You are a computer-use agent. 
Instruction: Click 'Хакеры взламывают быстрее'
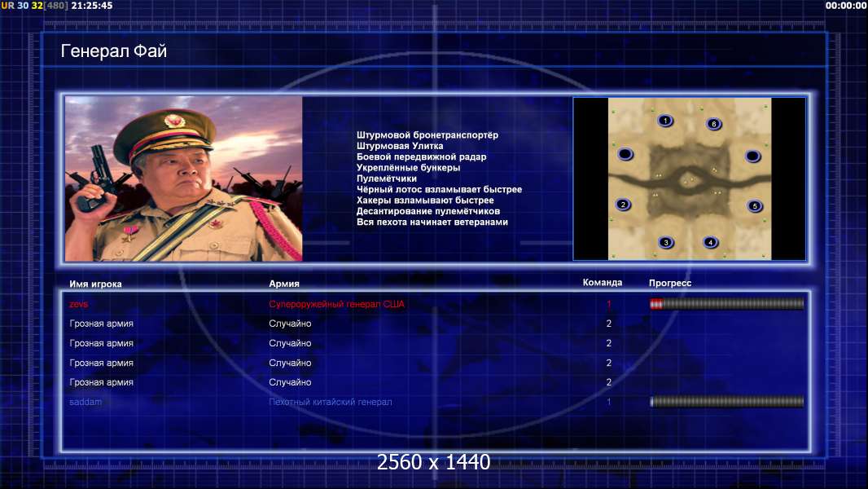click(x=425, y=200)
